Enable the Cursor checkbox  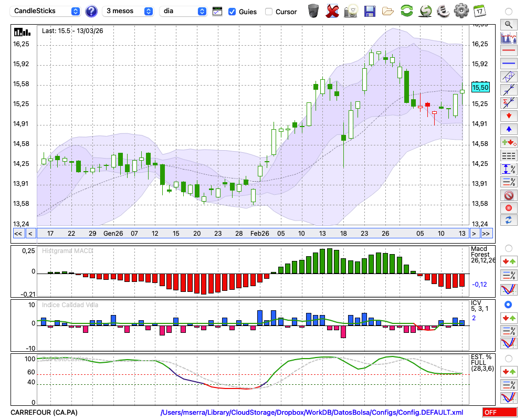point(269,12)
